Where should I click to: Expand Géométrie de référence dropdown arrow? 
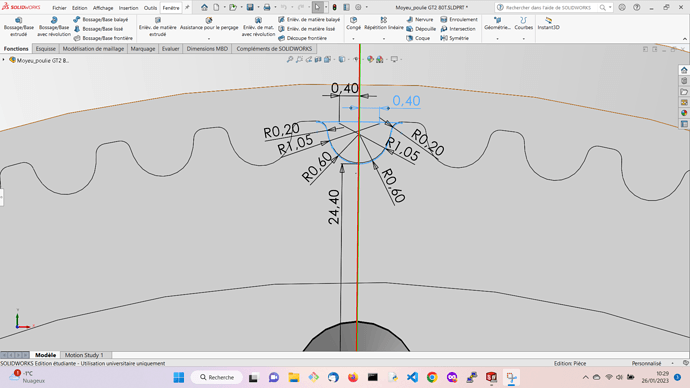pyautogui.click(x=497, y=39)
